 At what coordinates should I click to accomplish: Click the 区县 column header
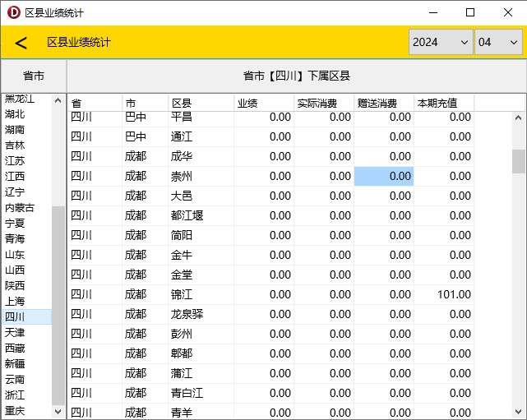[x=200, y=104]
